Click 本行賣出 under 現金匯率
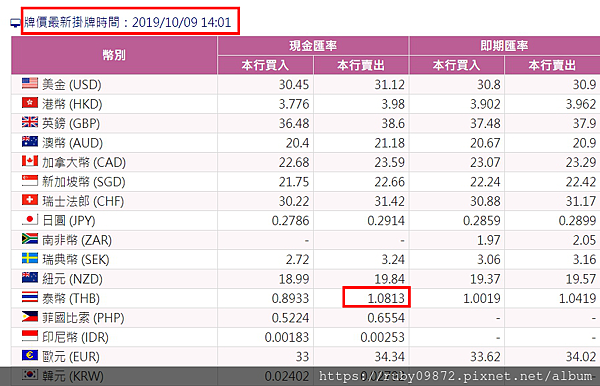This screenshot has height=386, width=600. [x=361, y=65]
